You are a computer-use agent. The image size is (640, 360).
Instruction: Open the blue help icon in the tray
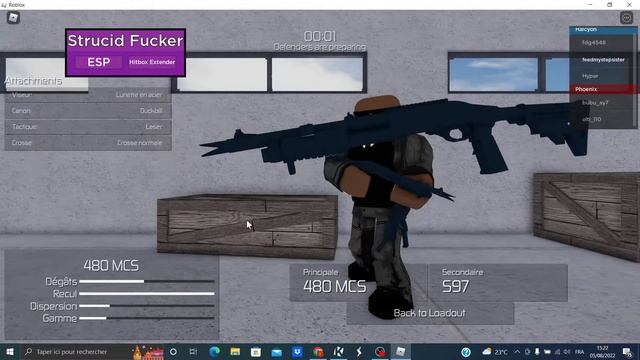tap(466, 351)
